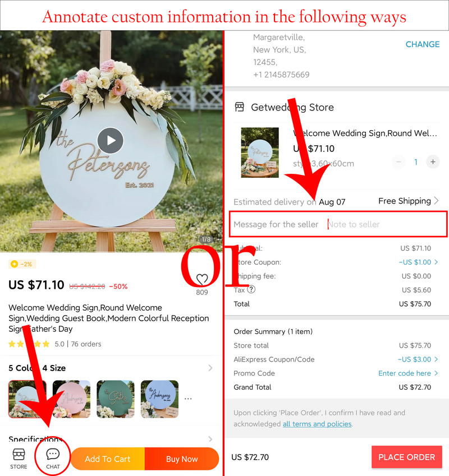The height and width of the screenshot is (476, 449).
Task: Increase quantity with the plus button
Action: point(433,162)
